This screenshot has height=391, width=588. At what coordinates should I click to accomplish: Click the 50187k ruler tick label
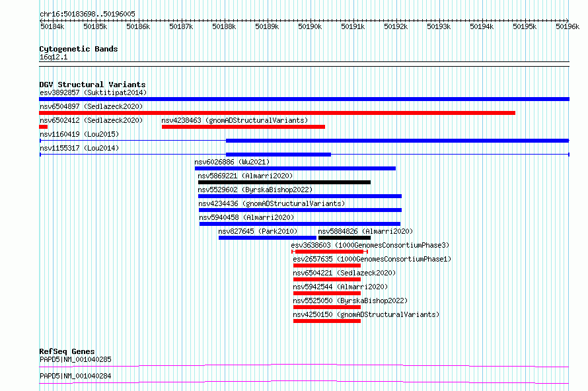181,26
